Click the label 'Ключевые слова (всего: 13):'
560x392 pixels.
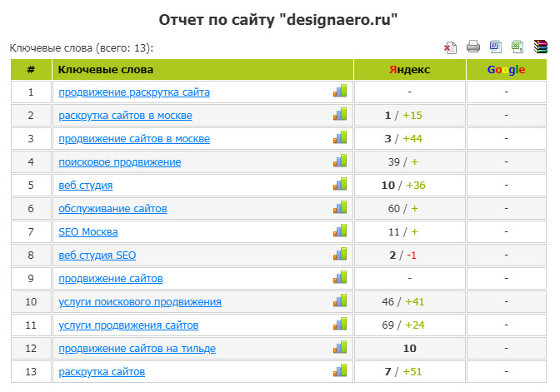pos(82,47)
